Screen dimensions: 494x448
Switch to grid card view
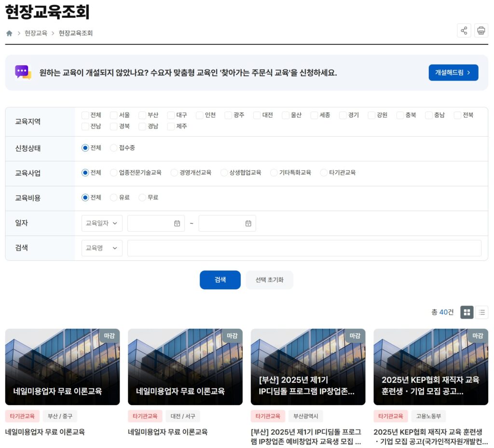click(x=467, y=312)
